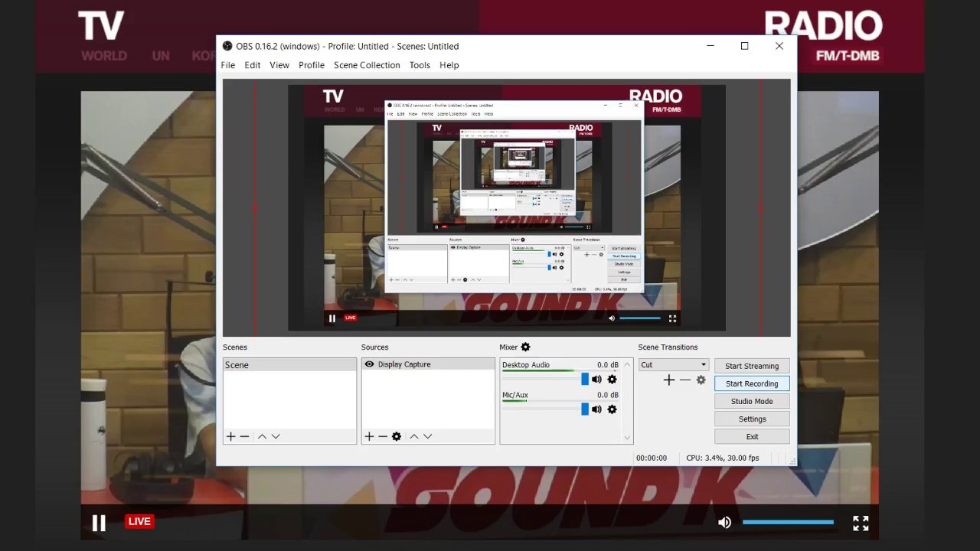Move source down in Sources list
This screenshot has height=551, width=980.
[428, 436]
